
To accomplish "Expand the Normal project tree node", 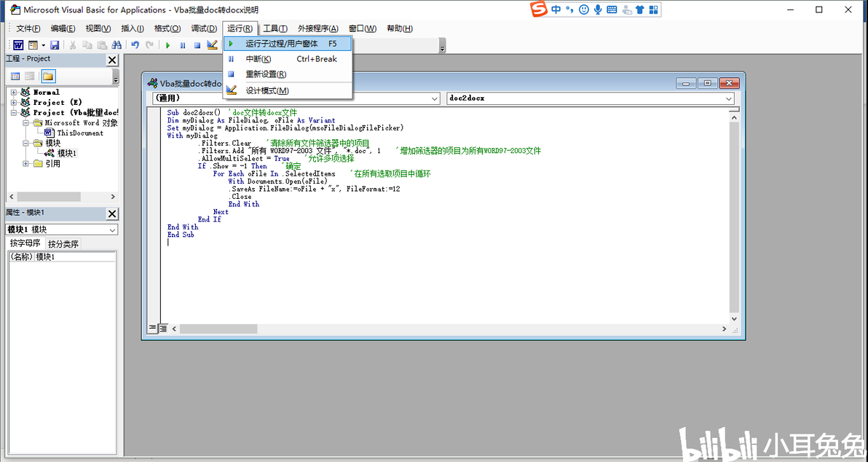I will click(14, 93).
